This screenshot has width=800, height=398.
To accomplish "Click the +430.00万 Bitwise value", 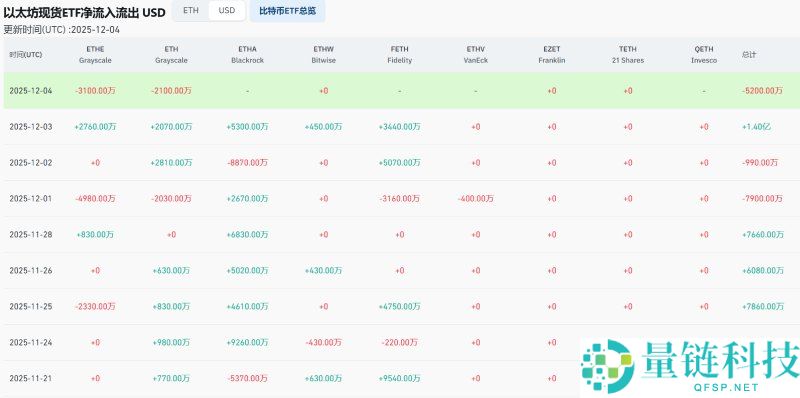I will point(323,270).
